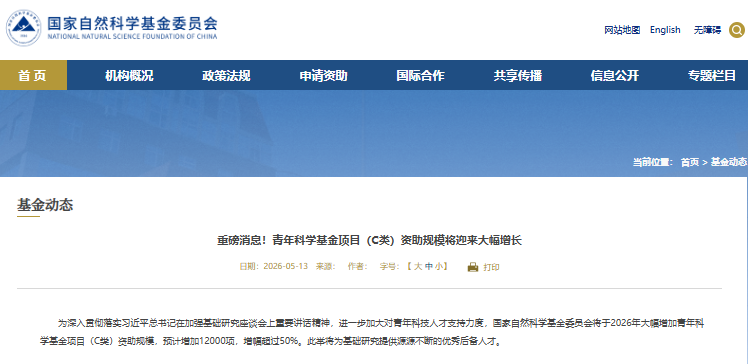Open the 共享传播 navigation menu
Viewport: 748px width, 364px height.
(x=518, y=75)
